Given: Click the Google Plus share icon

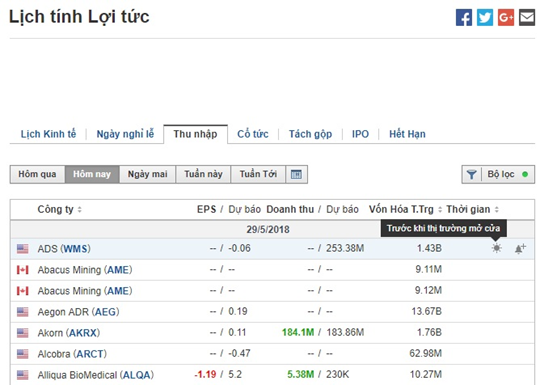Looking at the screenshot, I should (506, 17).
